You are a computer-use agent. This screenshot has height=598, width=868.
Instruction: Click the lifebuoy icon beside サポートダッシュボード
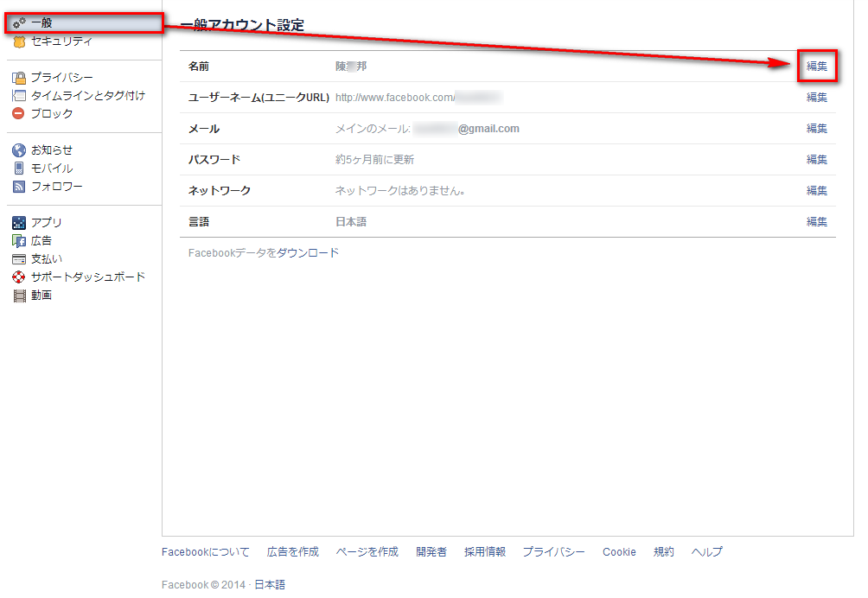click(x=19, y=277)
